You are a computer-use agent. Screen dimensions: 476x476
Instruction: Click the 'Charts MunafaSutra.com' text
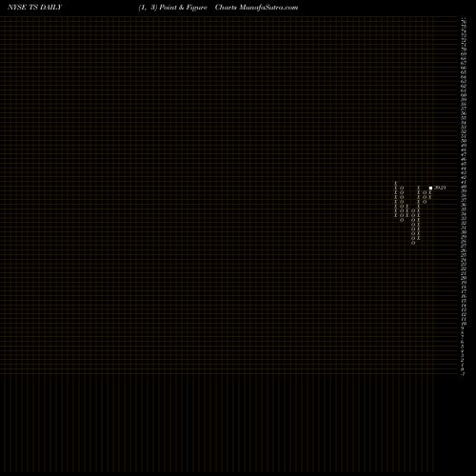256,8
